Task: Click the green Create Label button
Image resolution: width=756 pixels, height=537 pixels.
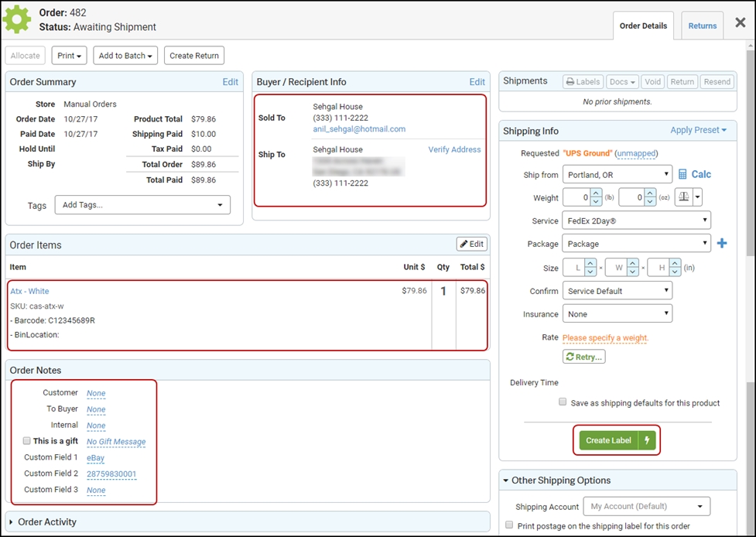Action: [608, 440]
